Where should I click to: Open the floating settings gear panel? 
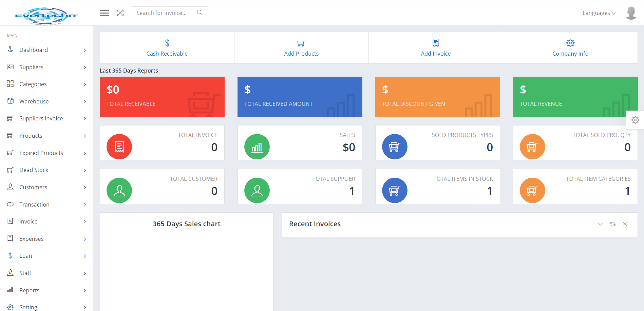coord(635,120)
